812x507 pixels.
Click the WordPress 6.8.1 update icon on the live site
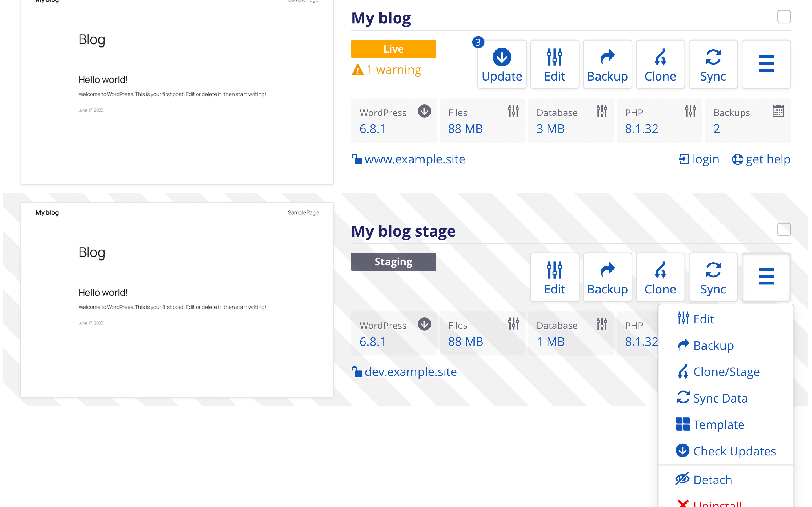click(424, 111)
